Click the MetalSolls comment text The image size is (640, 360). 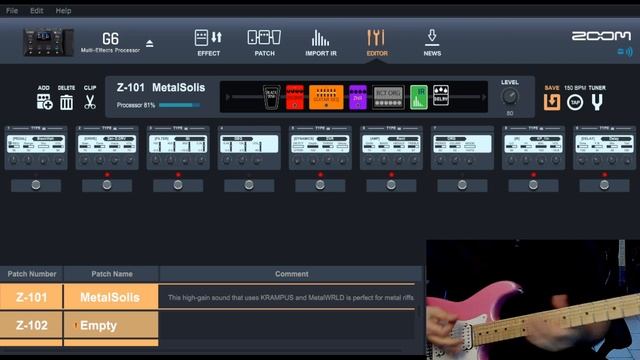(291, 298)
